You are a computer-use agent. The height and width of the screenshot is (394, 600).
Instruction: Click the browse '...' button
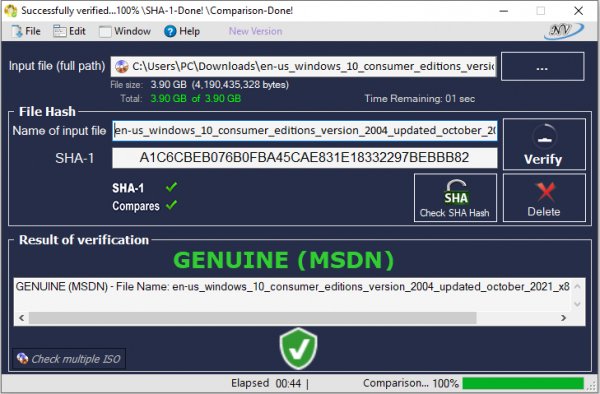pos(543,67)
